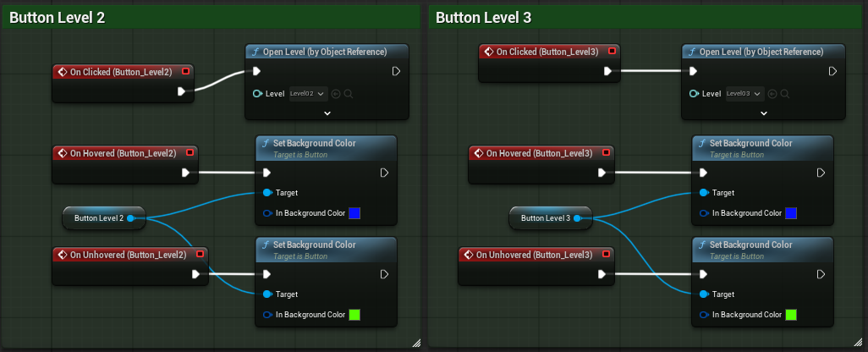Click the delegate pin on On Unhovered (Button_Level3)
The height and width of the screenshot is (352, 868).
(x=606, y=254)
